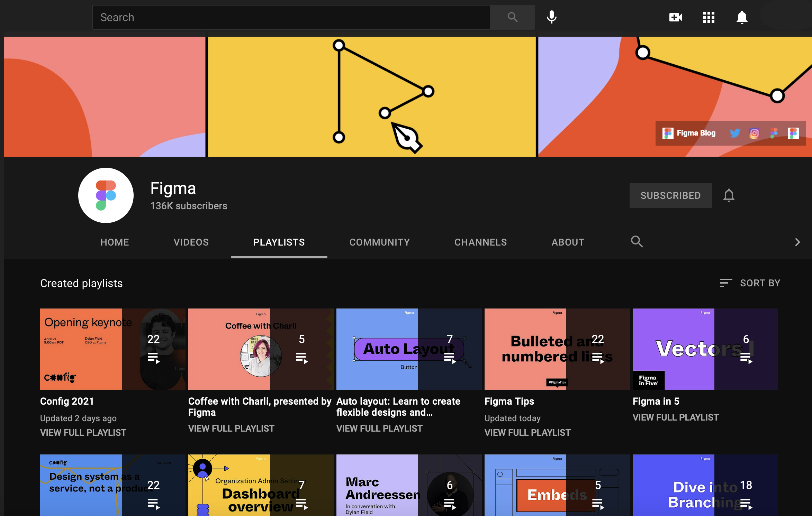The width and height of the screenshot is (812, 516).
Task: Switch to the Videos tab
Action: click(x=191, y=242)
